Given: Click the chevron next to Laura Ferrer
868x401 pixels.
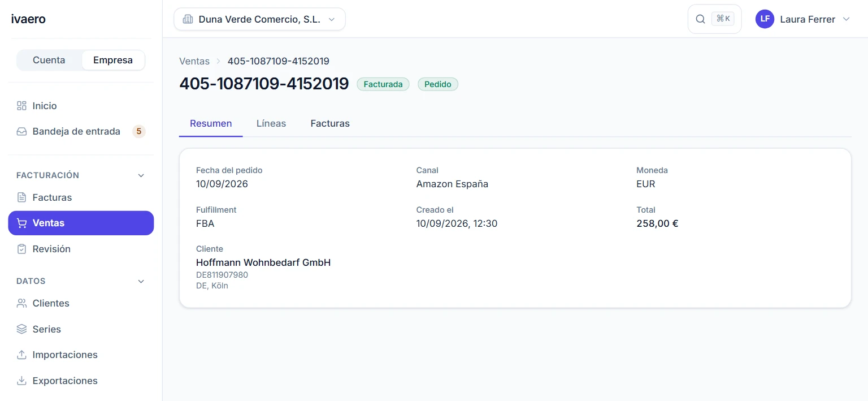Looking at the screenshot, I should pos(846,19).
